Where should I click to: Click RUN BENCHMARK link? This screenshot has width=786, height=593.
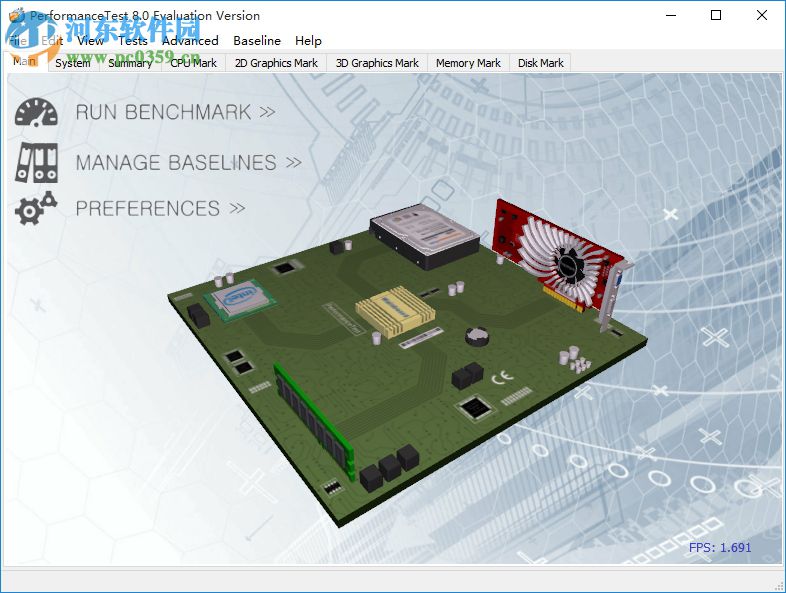(175, 112)
